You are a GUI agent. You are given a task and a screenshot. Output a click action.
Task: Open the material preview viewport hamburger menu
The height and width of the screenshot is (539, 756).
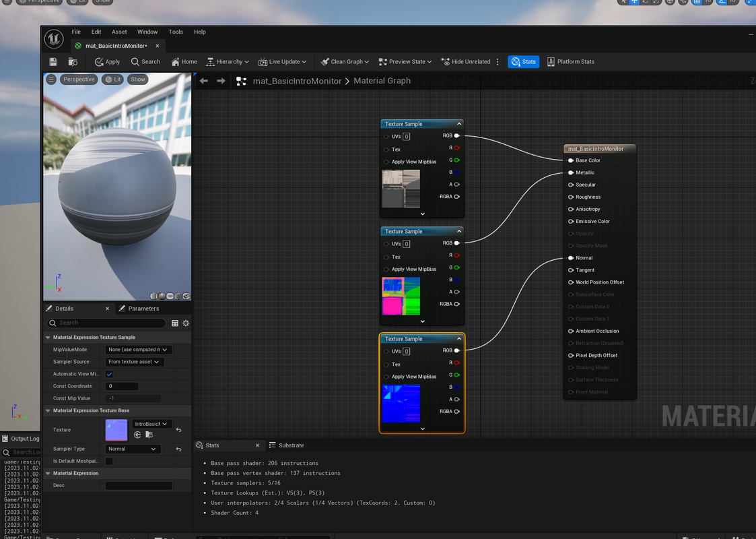tap(51, 80)
